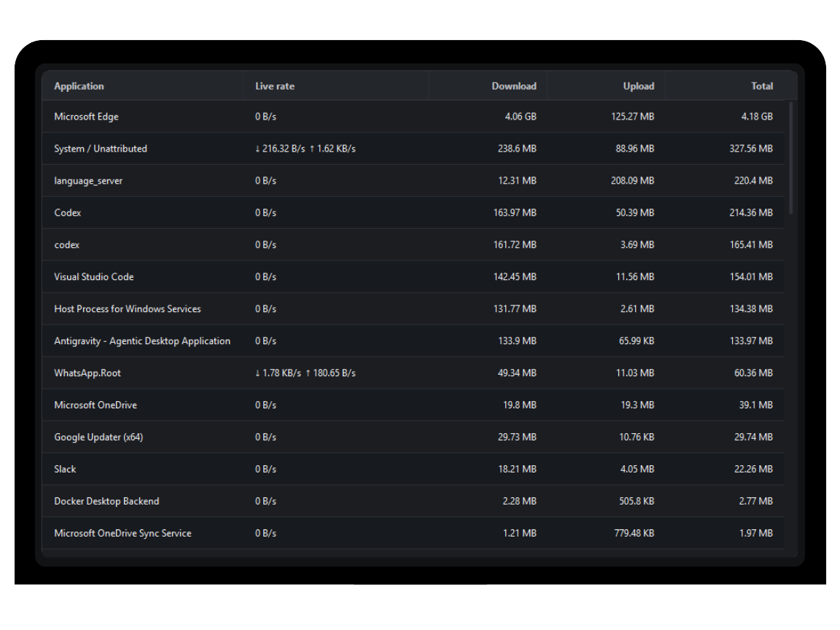Image resolution: width=840 pixels, height=630 pixels.
Task: Select Host Process for Windows Services name
Action: [x=128, y=309]
